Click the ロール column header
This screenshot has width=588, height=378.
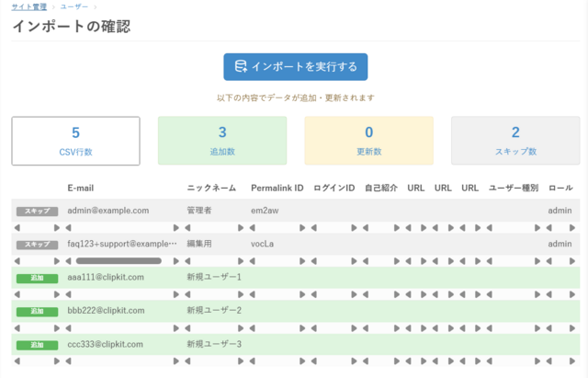560,188
